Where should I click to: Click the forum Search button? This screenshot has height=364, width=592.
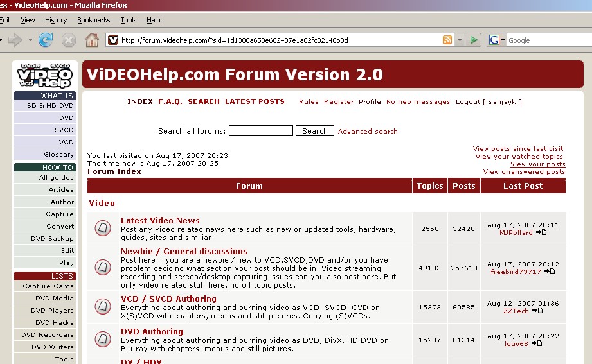click(x=314, y=131)
